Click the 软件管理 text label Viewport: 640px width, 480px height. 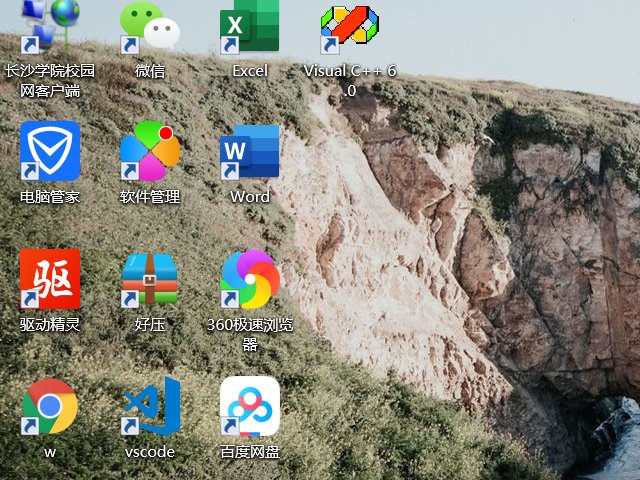[x=150, y=197]
